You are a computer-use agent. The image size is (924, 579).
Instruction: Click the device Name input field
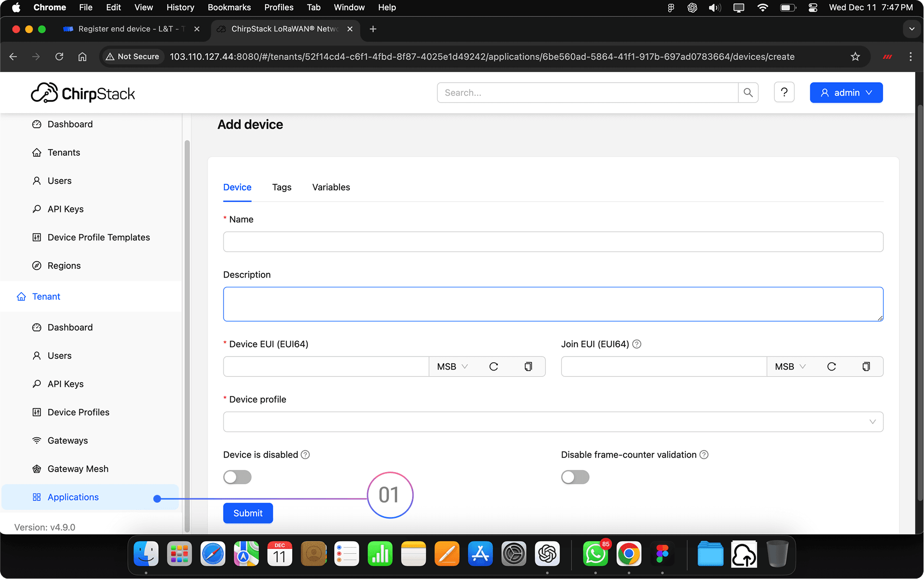click(x=553, y=242)
